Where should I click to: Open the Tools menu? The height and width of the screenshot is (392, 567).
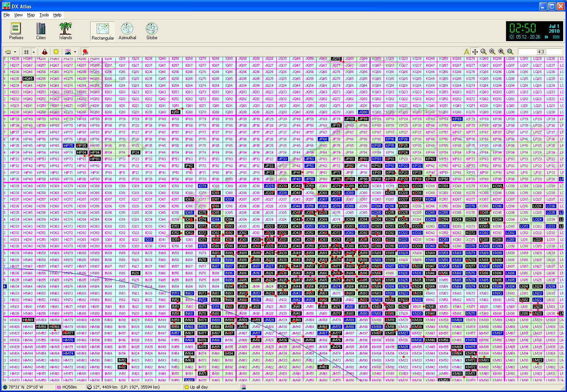point(44,15)
